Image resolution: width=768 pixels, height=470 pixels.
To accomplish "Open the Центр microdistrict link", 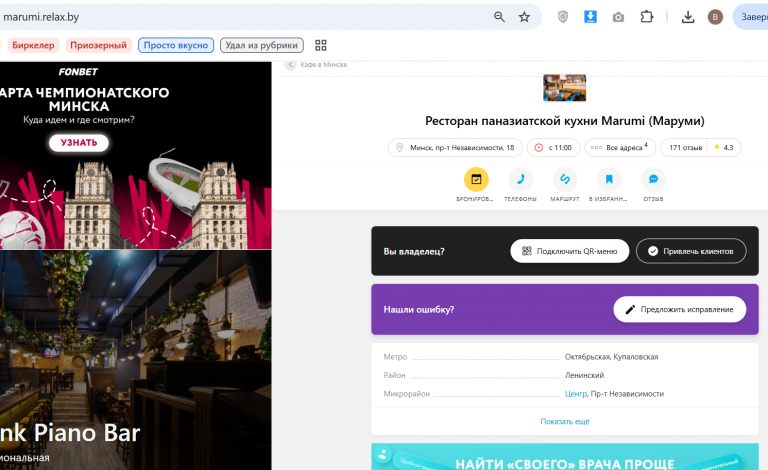I will coord(576,394).
